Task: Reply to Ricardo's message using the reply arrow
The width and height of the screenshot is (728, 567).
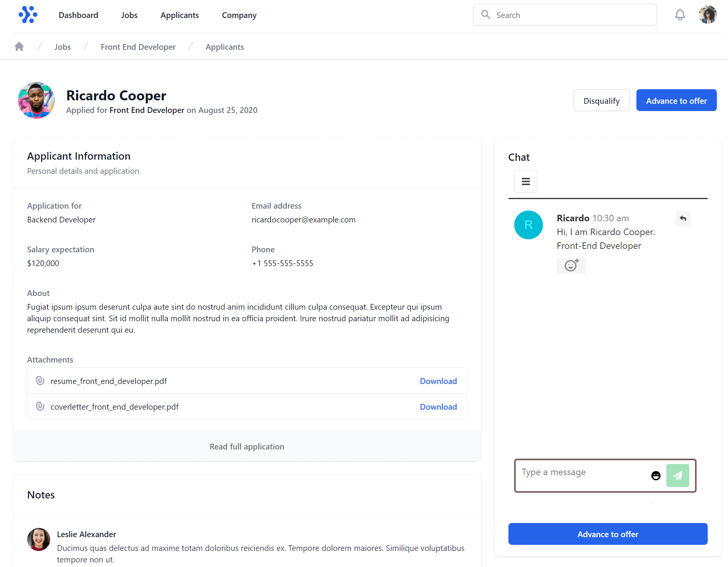Action: (x=683, y=218)
